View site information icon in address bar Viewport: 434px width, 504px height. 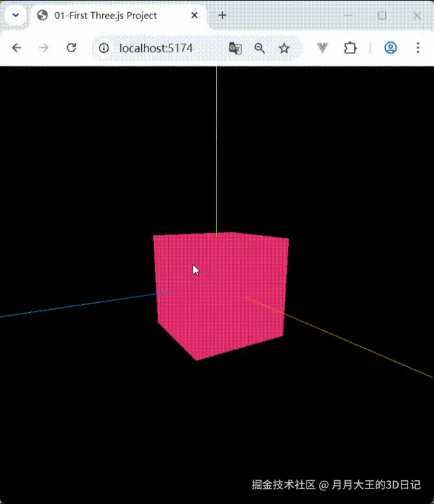104,48
